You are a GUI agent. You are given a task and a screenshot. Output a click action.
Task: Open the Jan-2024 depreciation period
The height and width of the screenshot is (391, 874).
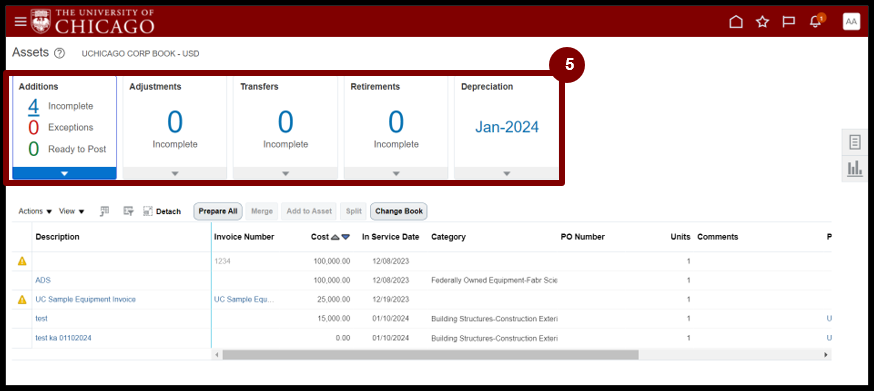click(507, 127)
